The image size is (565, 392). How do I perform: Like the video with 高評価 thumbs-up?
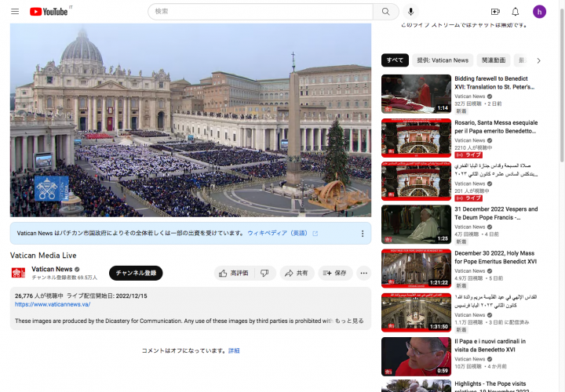234,273
